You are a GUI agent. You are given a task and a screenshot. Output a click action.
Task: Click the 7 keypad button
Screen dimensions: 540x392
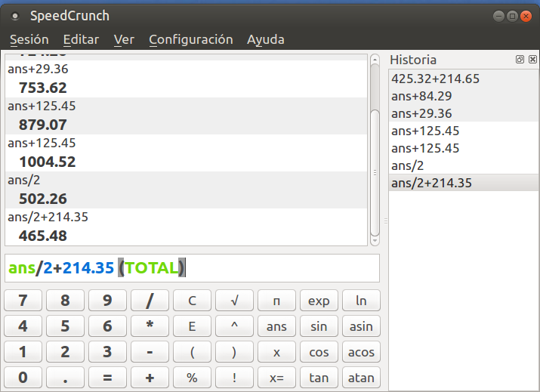pyautogui.click(x=23, y=301)
